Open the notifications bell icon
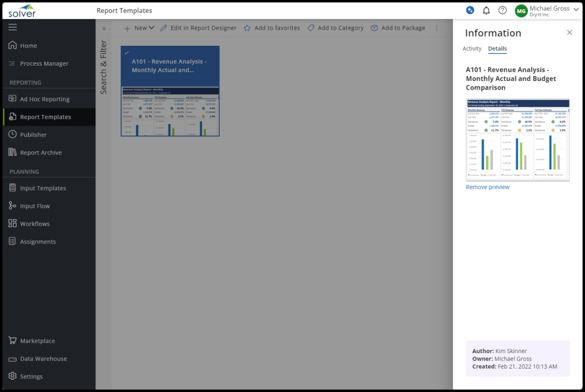 486,10
